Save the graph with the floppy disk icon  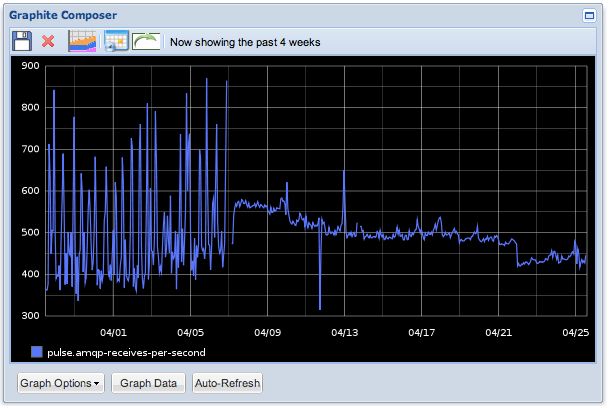tap(22, 41)
